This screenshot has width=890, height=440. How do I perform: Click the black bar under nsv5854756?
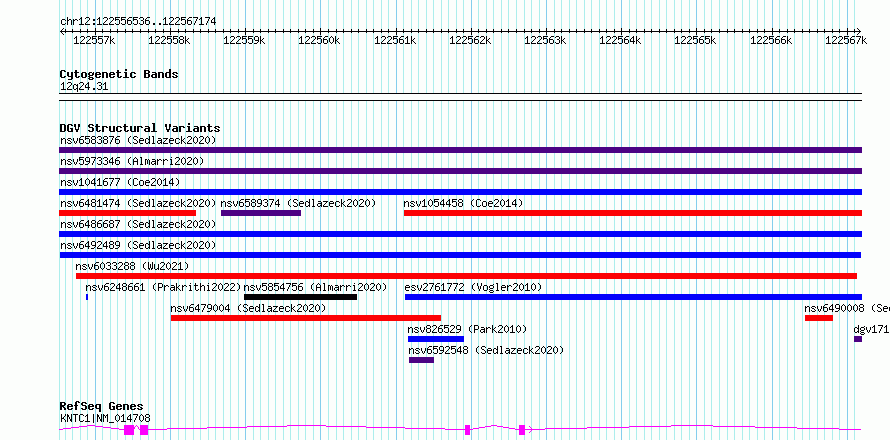pyautogui.click(x=300, y=297)
